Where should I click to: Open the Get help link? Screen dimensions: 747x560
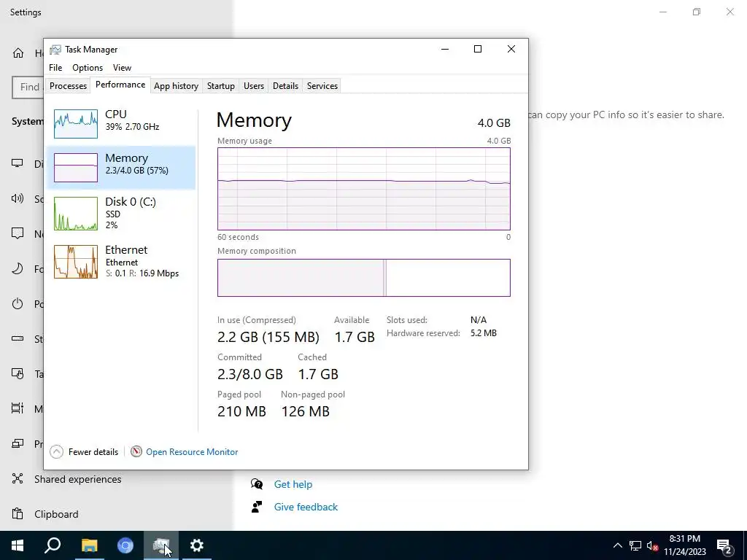coord(293,484)
